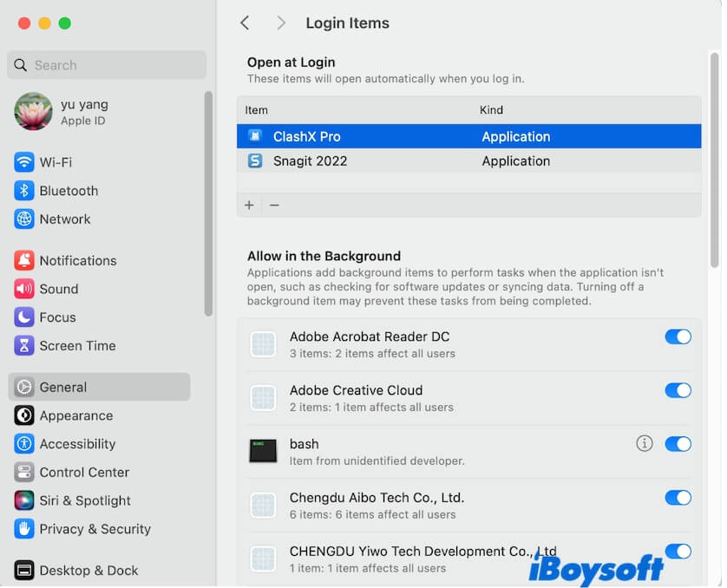Click the Notifications bell icon
Image resolution: width=727 pixels, height=588 pixels.
pyautogui.click(x=24, y=260)
